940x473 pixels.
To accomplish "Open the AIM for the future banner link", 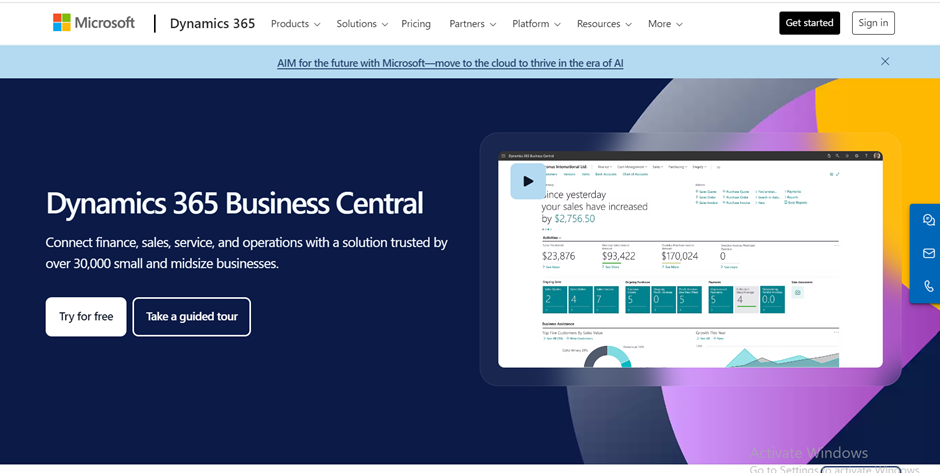I will (450, 63).
